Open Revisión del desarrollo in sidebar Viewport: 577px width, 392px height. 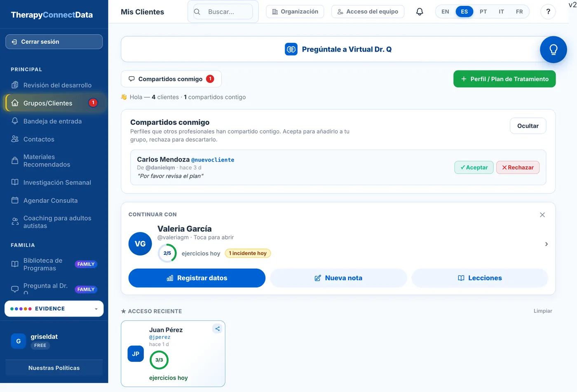click(x=54, y=85)
